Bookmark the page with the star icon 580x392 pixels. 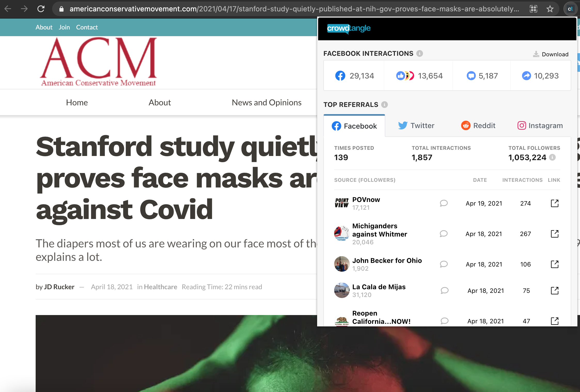[x=550, y=9]
